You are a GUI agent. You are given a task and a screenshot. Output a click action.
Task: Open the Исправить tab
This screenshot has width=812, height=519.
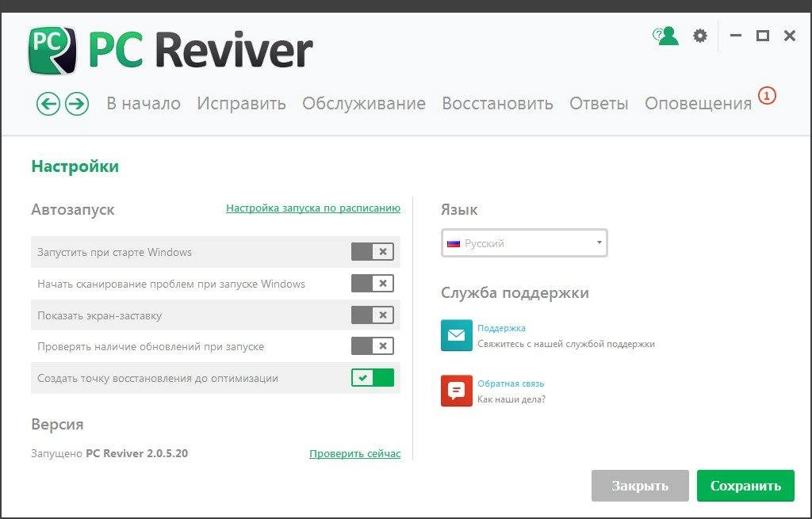241,104
